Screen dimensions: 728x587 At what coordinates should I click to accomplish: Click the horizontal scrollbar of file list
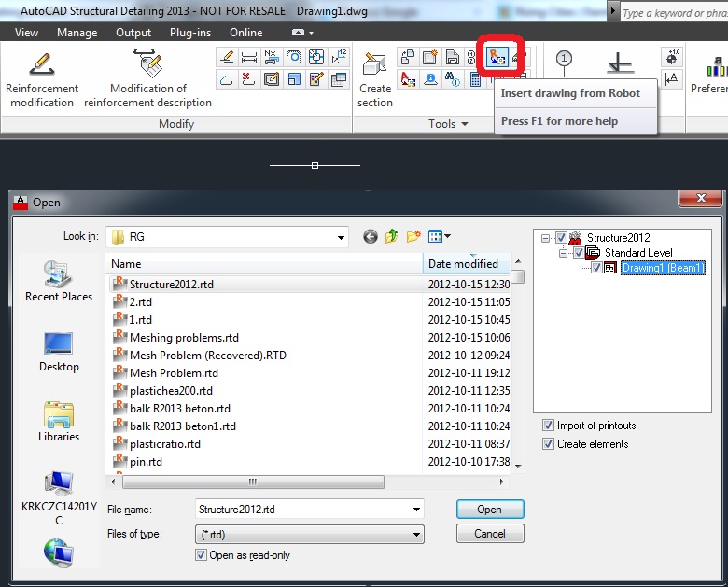[x=253, y=482]
